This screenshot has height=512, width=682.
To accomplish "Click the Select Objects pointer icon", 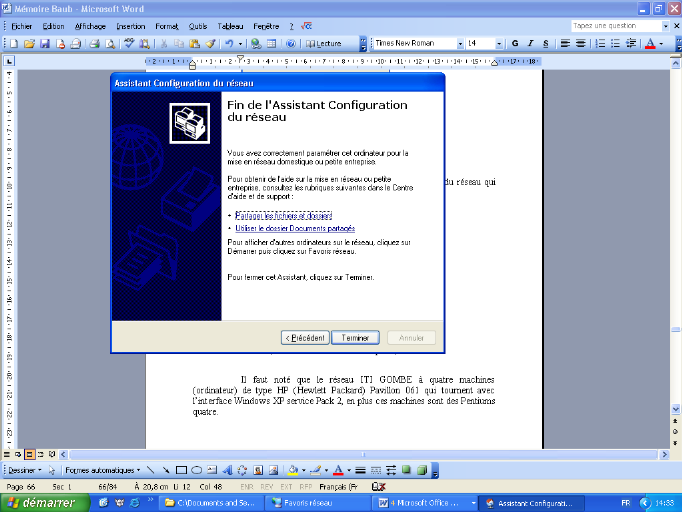I will [x=52, y=470].
